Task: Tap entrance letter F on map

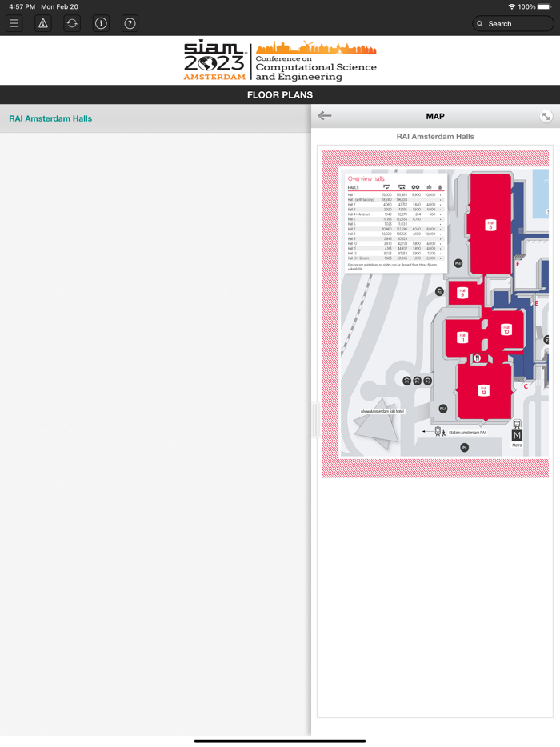Action: click(518, 263)
